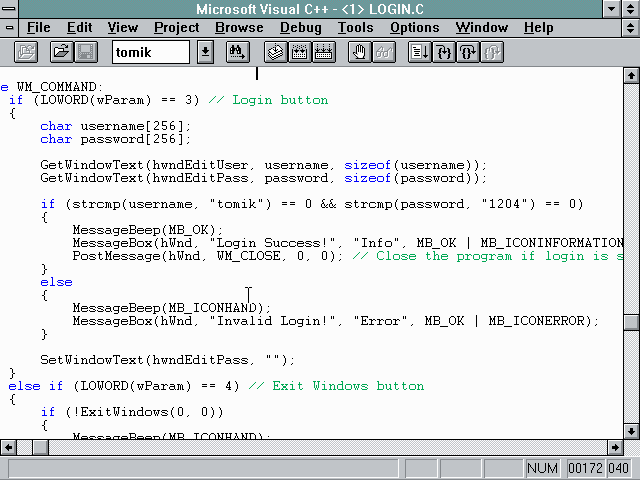Open the application control menu box
Screen dimensions: 640x480
[9, 9]
